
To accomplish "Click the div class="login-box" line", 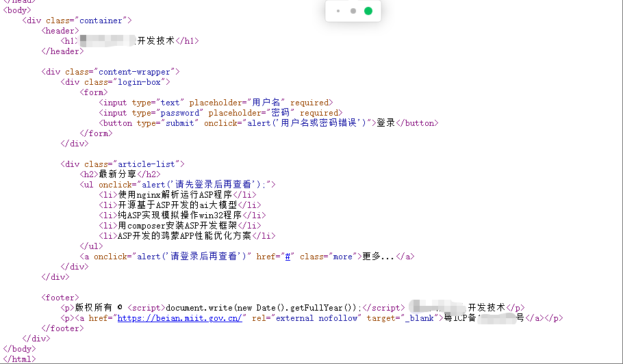I will pos(115,82).
